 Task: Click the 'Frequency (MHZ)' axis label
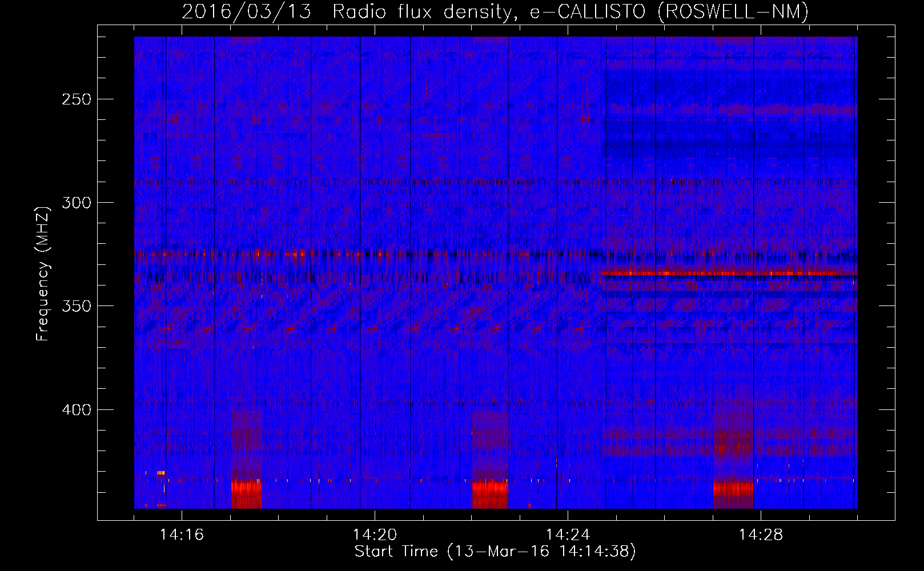coord(43,274)
